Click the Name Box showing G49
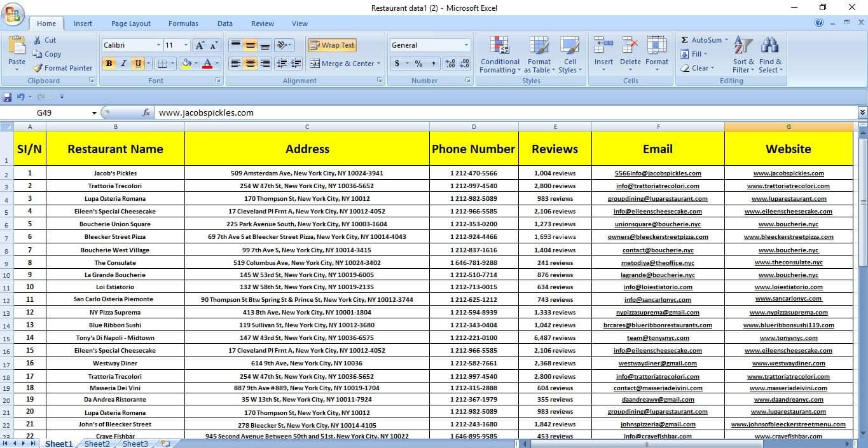 click(x=45, y=112)
